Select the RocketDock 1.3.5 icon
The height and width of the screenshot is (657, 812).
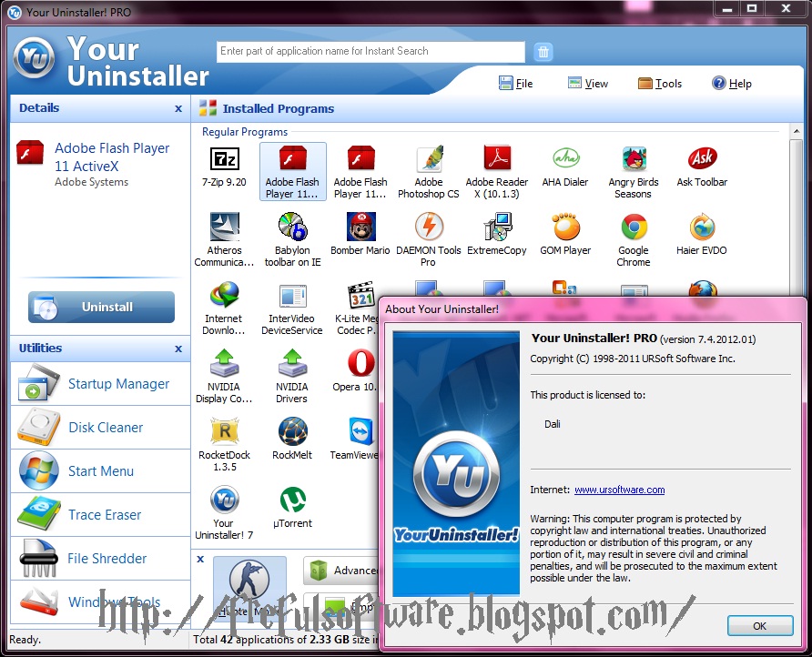[x=224, y=432]
